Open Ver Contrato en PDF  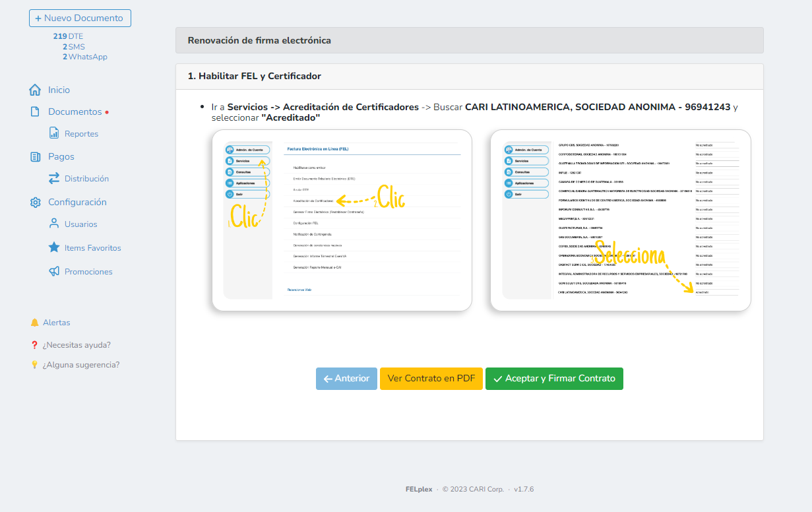click(x=431, y=379)
